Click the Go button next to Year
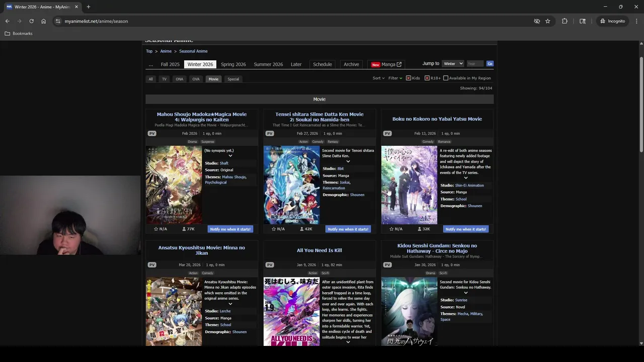The width and height of the screenshot is (644, 362). pos(490,64)
